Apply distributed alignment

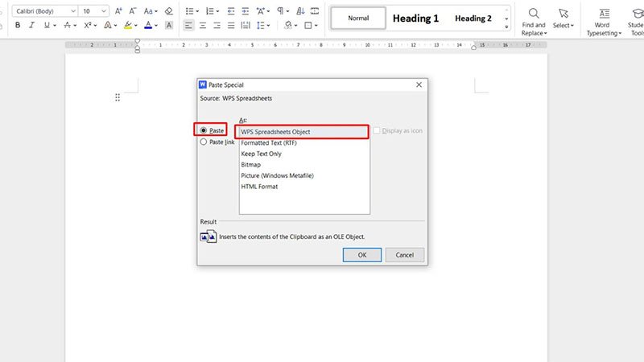(246, 26)
